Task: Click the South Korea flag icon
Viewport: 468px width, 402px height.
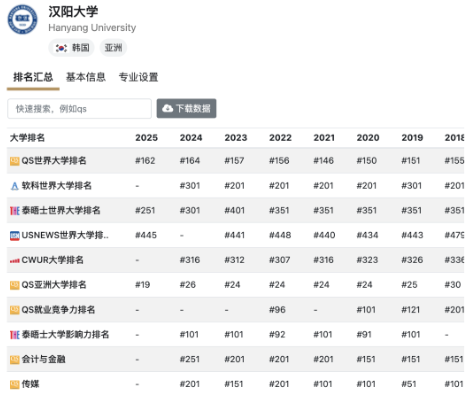Action: pyautogui.click(x=61, y=48)
